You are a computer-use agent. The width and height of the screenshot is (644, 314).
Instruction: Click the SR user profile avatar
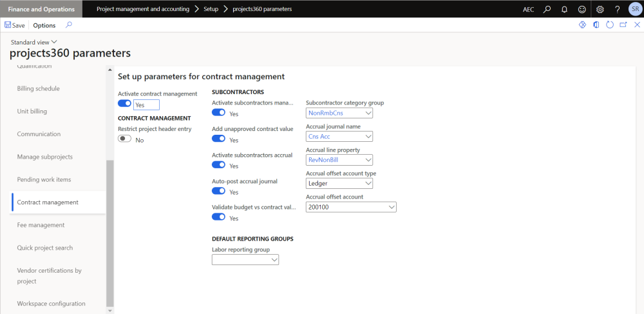(x=634, y=10)
